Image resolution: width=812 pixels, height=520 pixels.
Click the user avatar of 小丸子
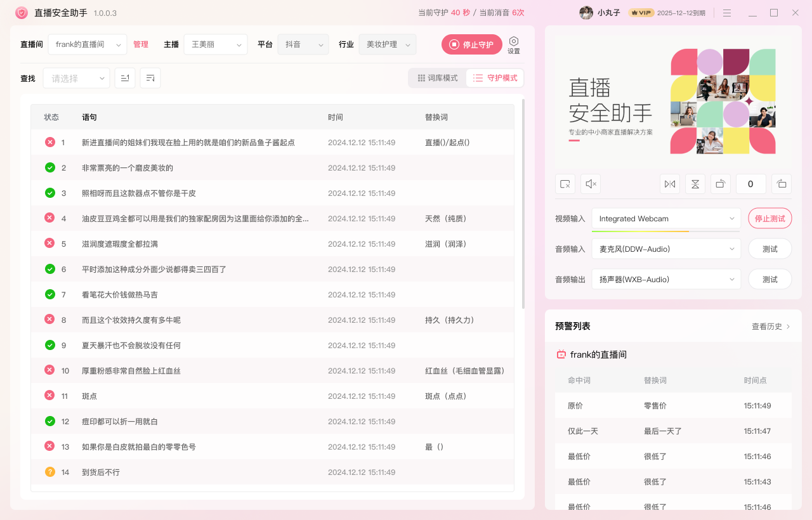pos(586,13)
